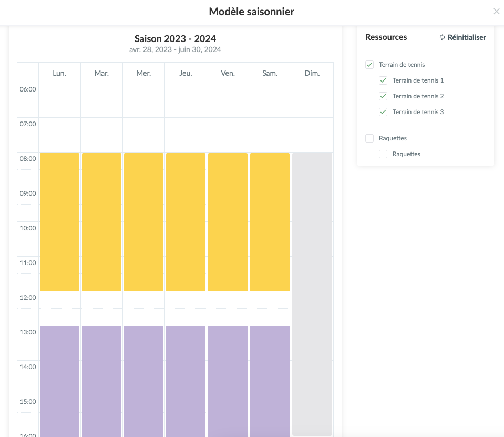The image size is (504, 437).
Task: Click the 08:00 time label
Action: click(x=28, y=159)
